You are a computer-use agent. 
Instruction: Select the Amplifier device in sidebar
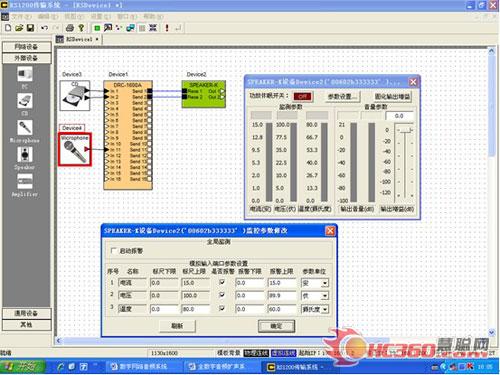click(25, 181)
